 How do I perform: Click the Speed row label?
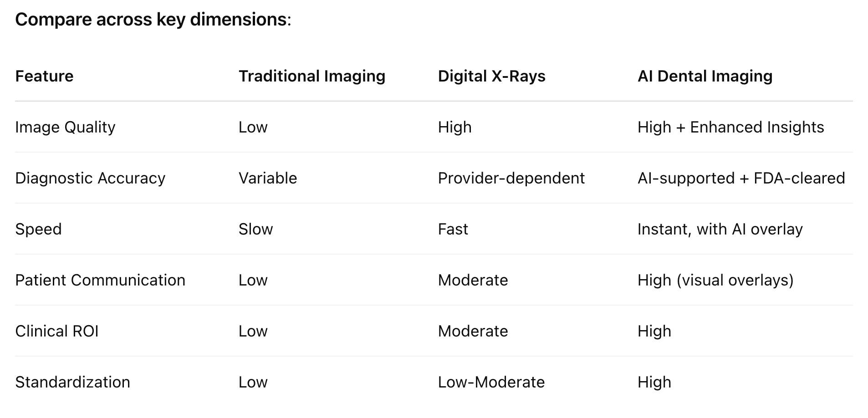point(38,229)
